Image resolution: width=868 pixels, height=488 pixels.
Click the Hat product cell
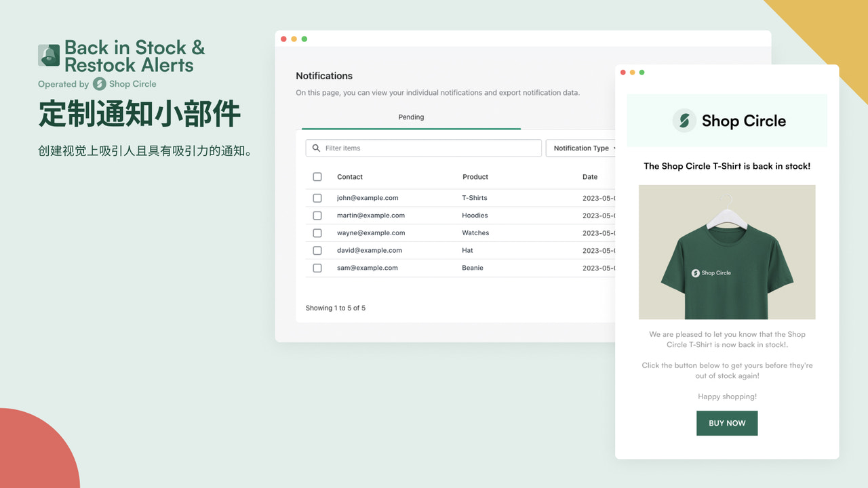pos(467,251)
